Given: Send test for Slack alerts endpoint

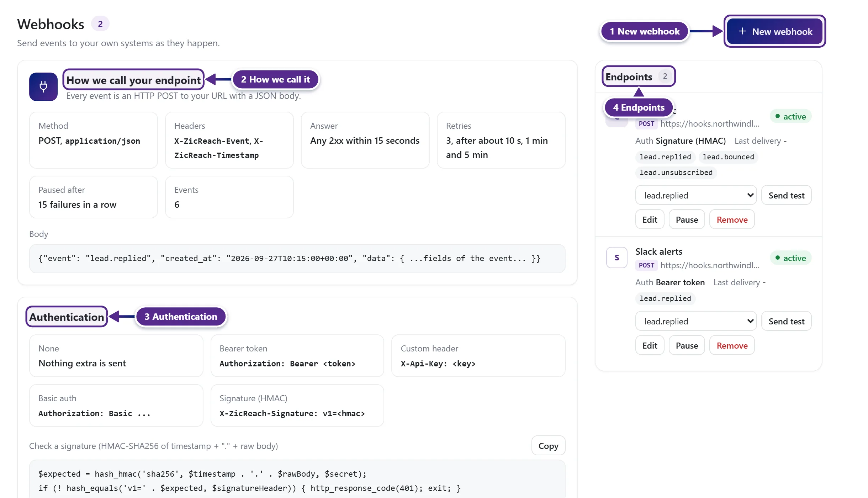Looking at the screenshot, I should [x=786, y=321].
